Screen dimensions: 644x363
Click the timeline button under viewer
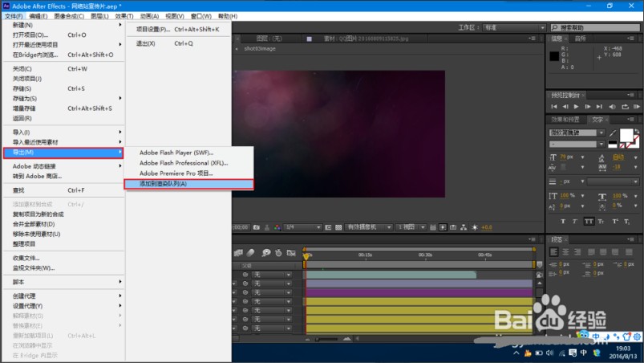click(453, 227)
